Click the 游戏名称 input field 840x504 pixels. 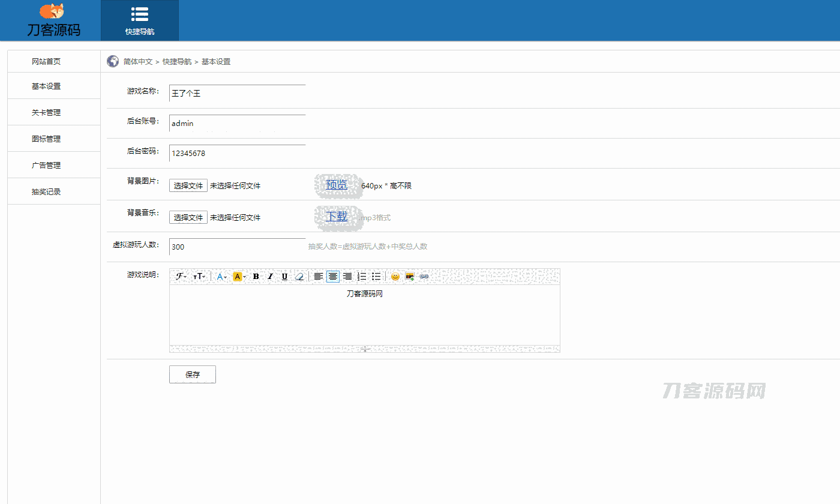coord(237,94)
